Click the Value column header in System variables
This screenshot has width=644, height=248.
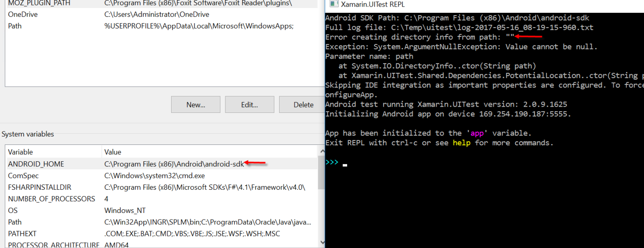click(x=210, y=152)
